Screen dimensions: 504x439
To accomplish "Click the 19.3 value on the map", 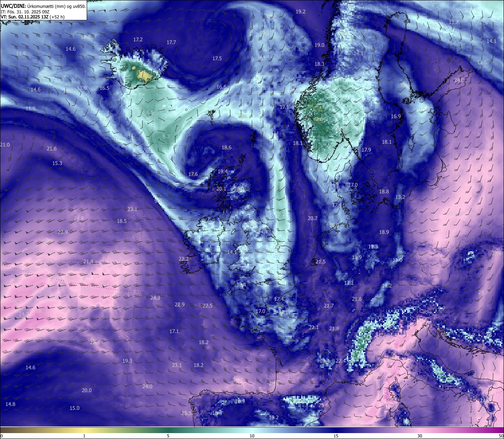I will [127, 361].
